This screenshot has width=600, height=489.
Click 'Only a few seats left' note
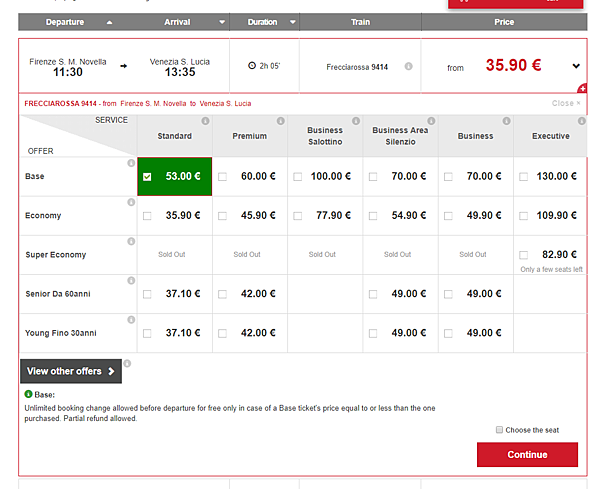[x=551, y=269]
